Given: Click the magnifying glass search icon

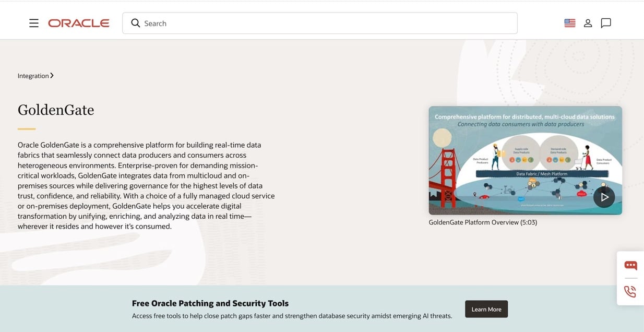Looking at the screenshot, I should (135, 23).
